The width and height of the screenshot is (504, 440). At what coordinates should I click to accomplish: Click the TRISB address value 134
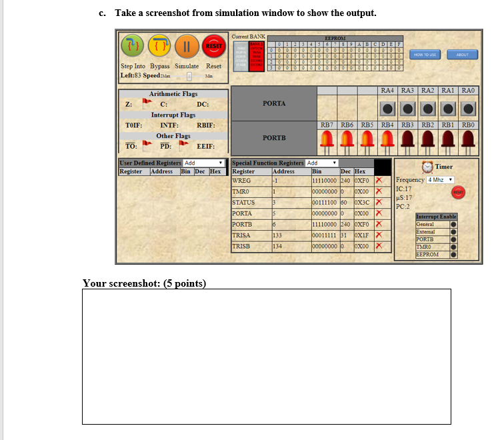click(x=277, y=246)
